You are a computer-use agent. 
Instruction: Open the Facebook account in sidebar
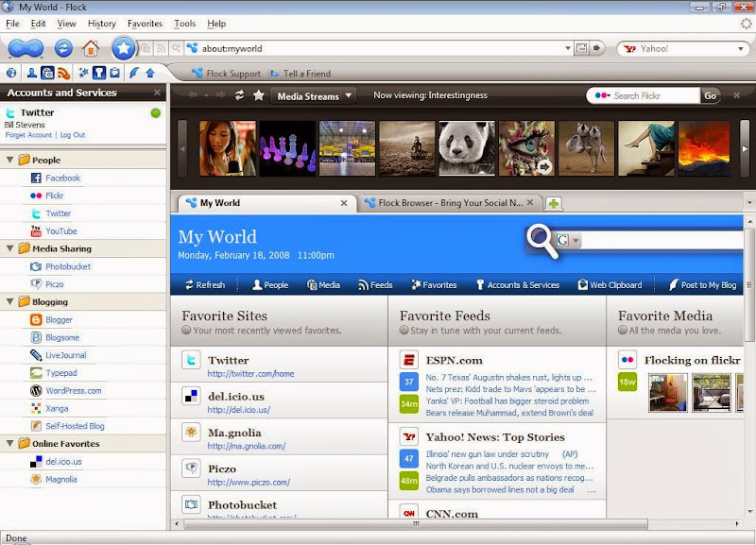click(62, 178)
